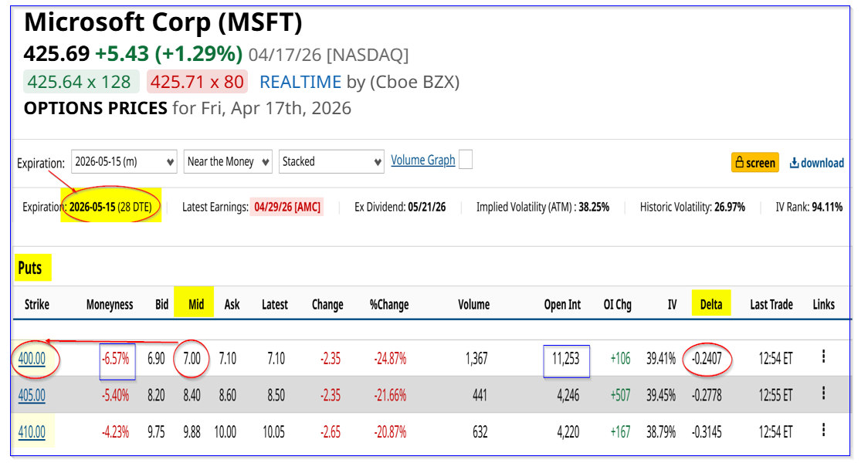Open the 405.00 strike link
The width and height of the screenshot is (868, 463).
click(32, 395)
